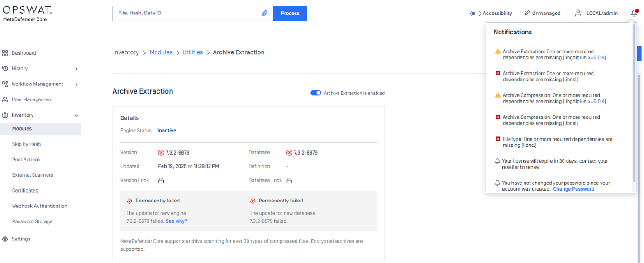The width and height of the screenshot is (644, 263).
Task: Open Certificates page
Action: pyautogui.click(x=25, y=191)
